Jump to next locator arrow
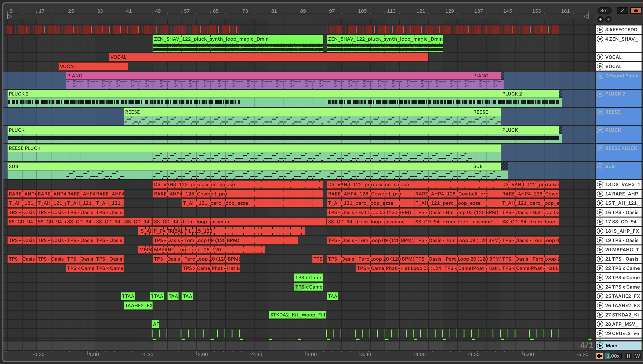643x364 pixels. click(608, 19)
